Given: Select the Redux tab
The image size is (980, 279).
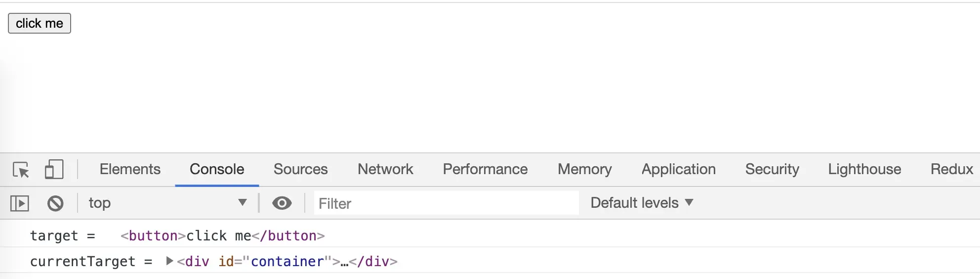Looking at the screenshot, I should pos(951,169).
